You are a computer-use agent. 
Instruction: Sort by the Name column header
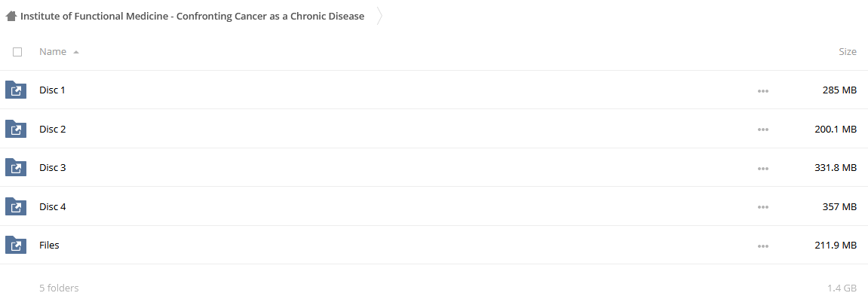pos(53,51)
